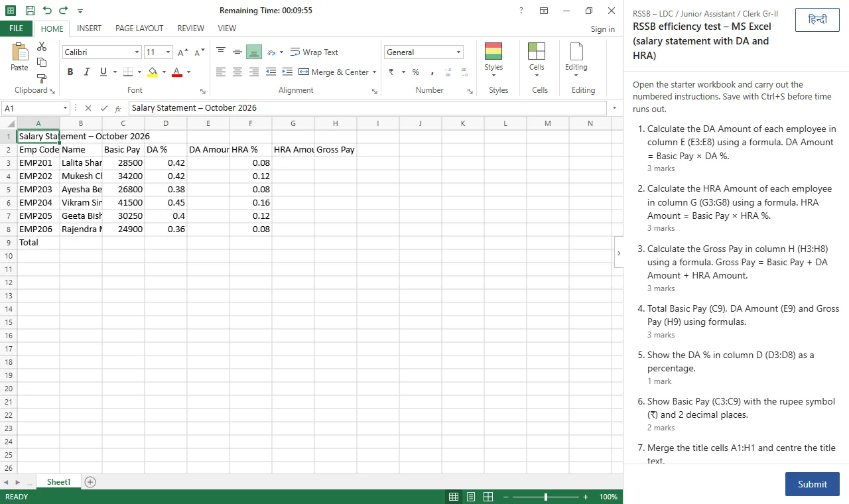Open the REVIEW ribbon tab
Image resolution: width=849 pixels, height=504 pixels.
pos(191,29)
